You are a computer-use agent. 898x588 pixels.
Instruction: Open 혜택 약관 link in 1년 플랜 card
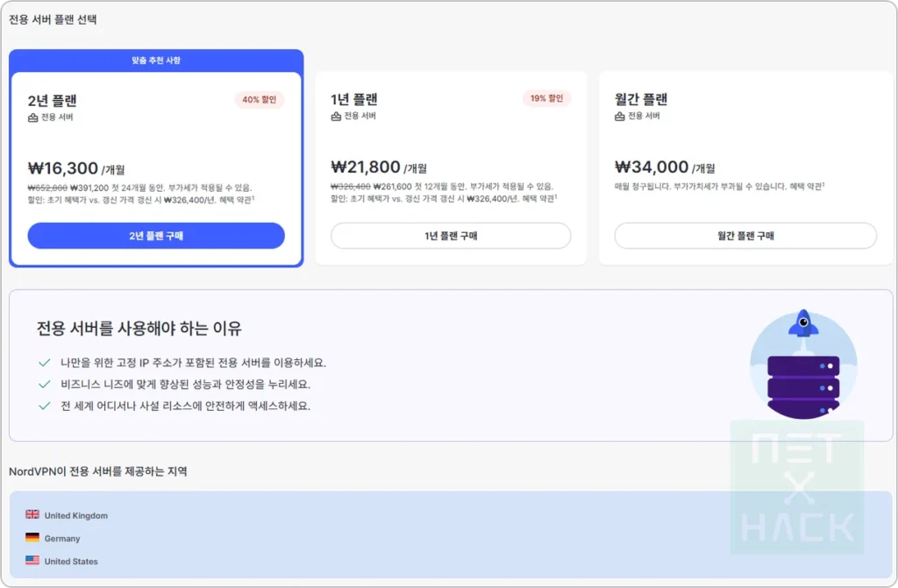[539, 199]
